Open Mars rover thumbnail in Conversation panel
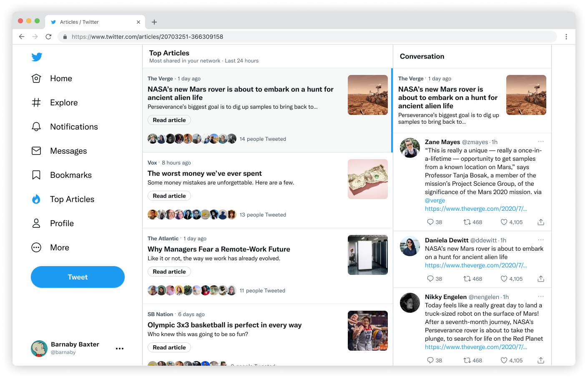The height and width of the screenshot is (379, 588). click(526, 95)
